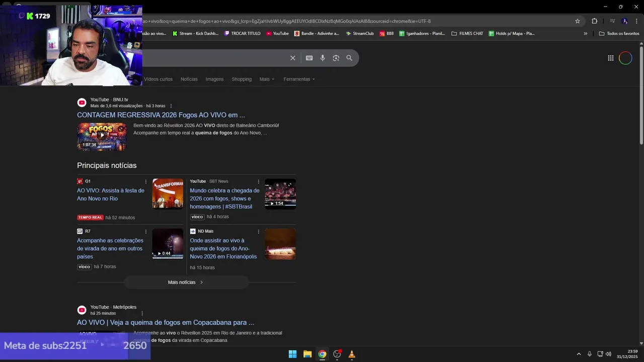Screen dimensions: 644x362
Task: Open the Chrome extensions puzzle icon
Action: (594, 21)
